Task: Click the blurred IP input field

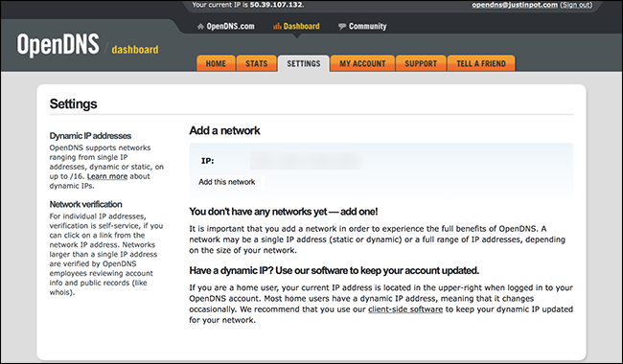Action: (x=307, y=161)
